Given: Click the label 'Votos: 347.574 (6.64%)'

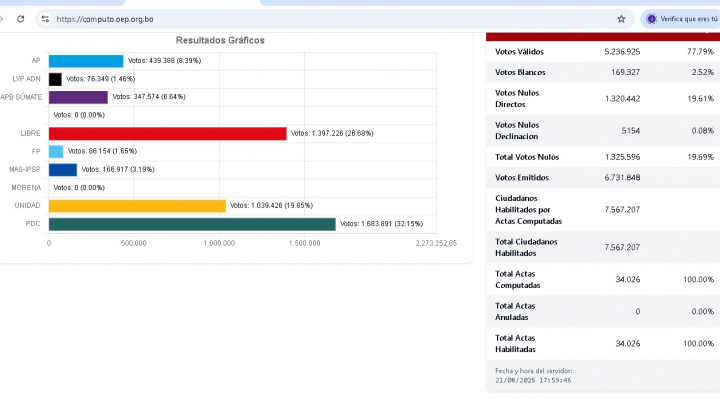Looking at the screenshot, I should (x=149, y=97).
